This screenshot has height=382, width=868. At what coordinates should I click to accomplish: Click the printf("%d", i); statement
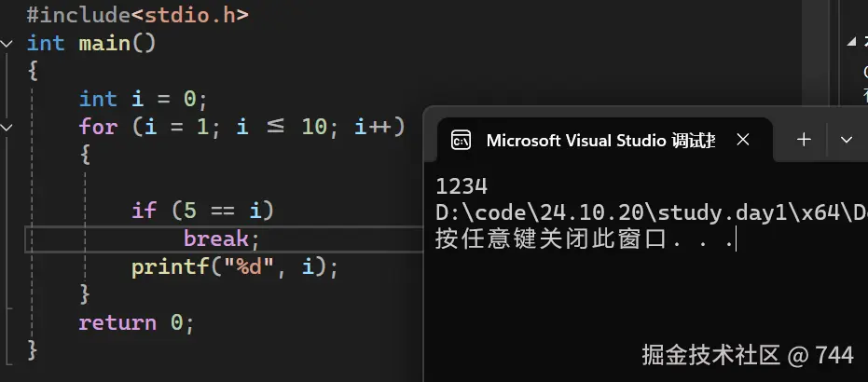click(235, 267)
